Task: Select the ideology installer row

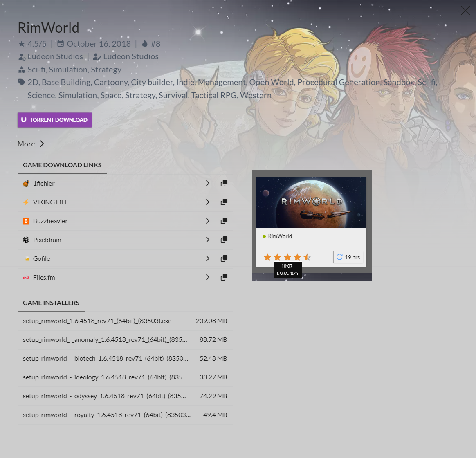Action: tap(125, 377)
